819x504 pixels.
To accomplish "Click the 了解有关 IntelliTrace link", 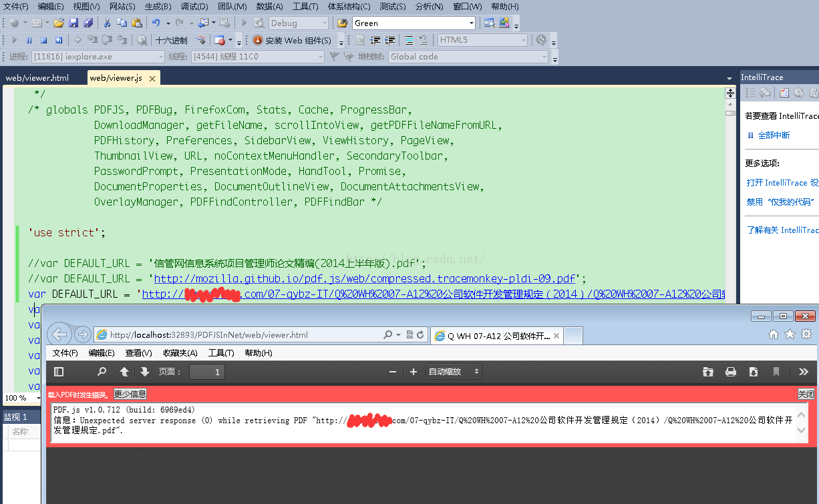I will tap(782, 230).
